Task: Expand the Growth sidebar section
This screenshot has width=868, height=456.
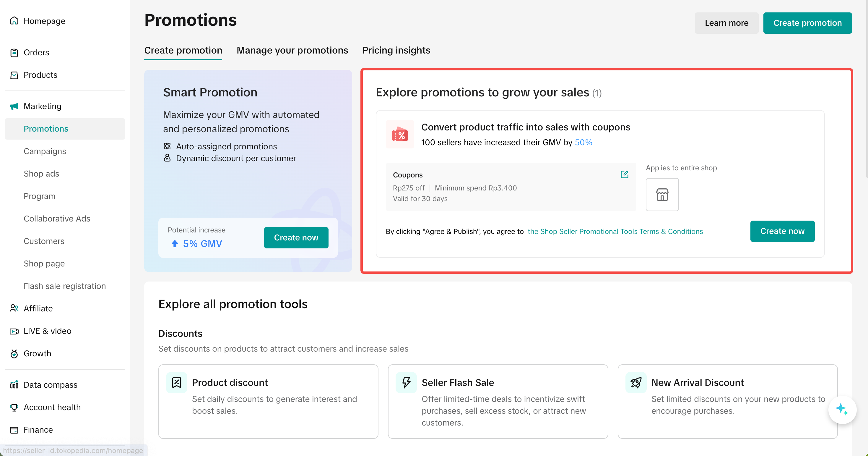Action: 37,353
